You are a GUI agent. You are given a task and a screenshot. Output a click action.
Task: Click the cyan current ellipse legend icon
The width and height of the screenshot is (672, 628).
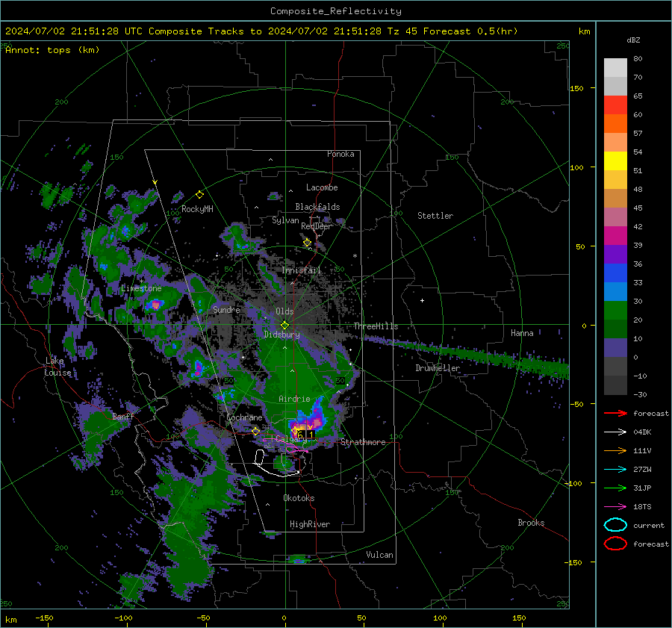(615, 525)
